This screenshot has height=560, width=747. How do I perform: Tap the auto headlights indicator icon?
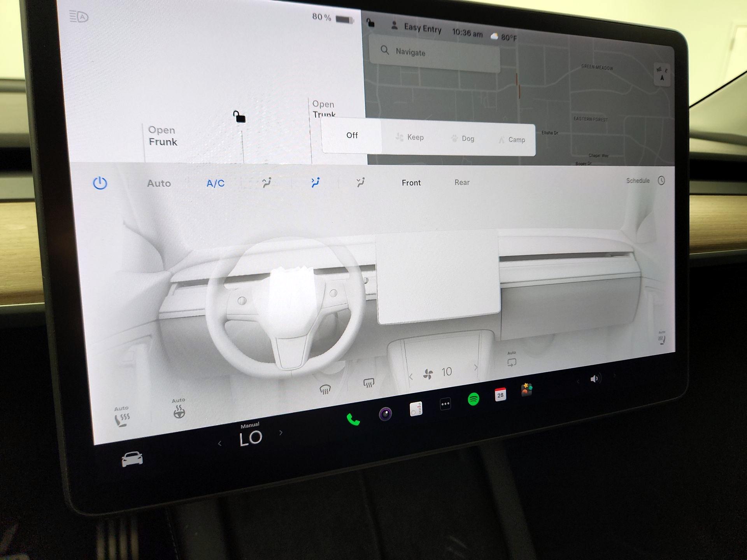coord(79,17)
